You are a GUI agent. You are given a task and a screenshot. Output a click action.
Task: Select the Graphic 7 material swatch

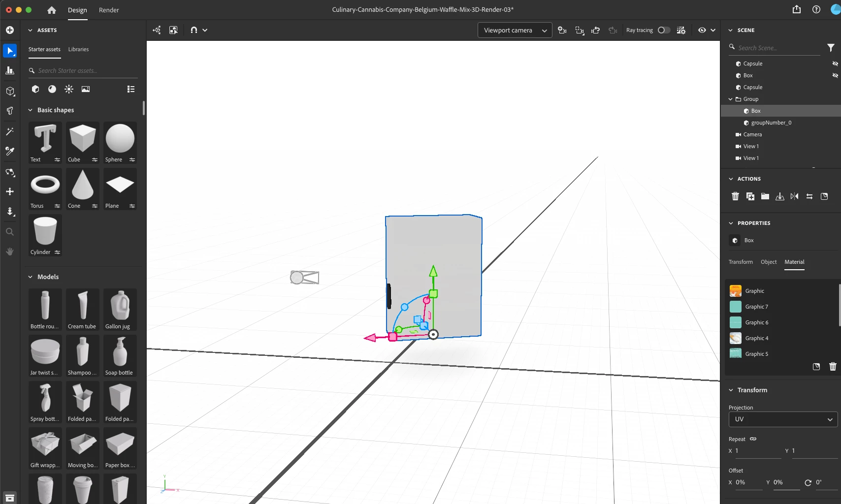pyautogui.click(x=736, y=307)
